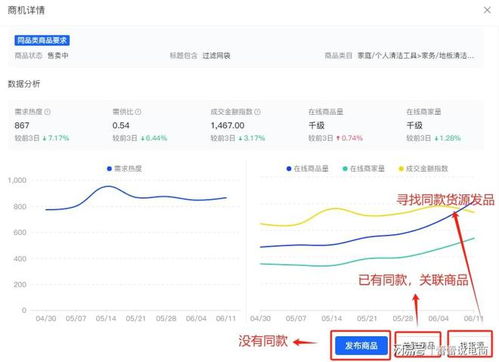The image size is (499, 362).
Task: Click the 6.44% change under 需供比
Action: (154, 138)
